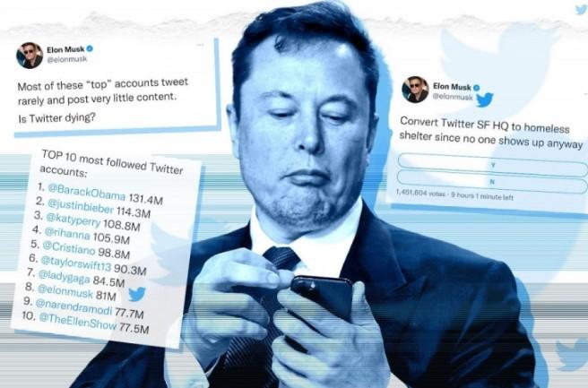
Task: Click Elon Musk's avatar in the homeless shelter tweet
Action: pos(415,90)
